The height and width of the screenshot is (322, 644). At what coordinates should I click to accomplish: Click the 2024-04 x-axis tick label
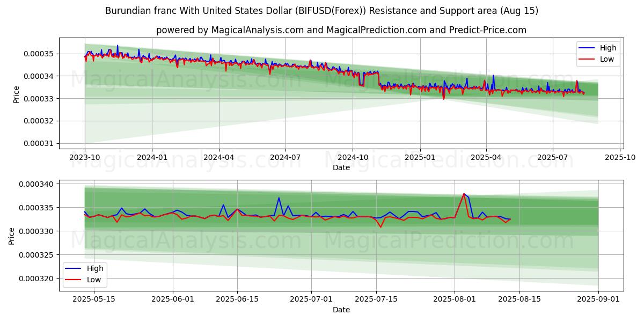coord(218,158)
